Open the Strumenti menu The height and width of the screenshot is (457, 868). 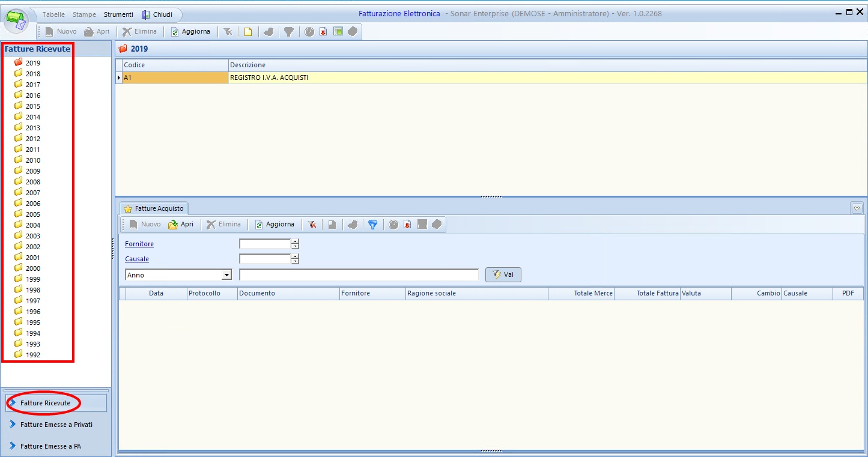(118, 14)
